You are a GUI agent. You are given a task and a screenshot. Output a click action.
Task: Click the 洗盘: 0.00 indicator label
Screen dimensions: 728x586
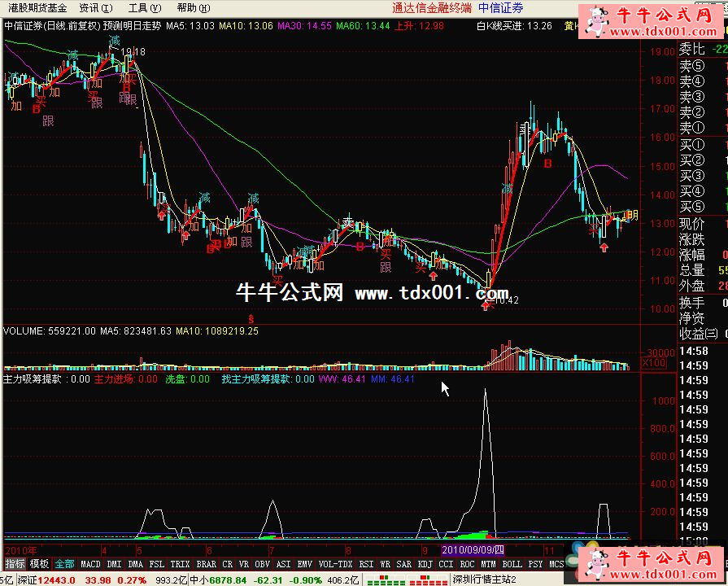tap(188, 379)
